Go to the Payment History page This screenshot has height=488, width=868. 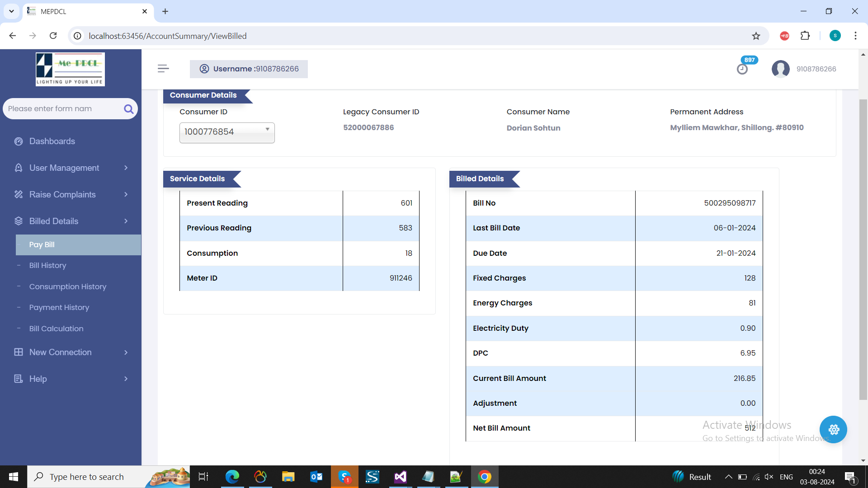(59, 308)
